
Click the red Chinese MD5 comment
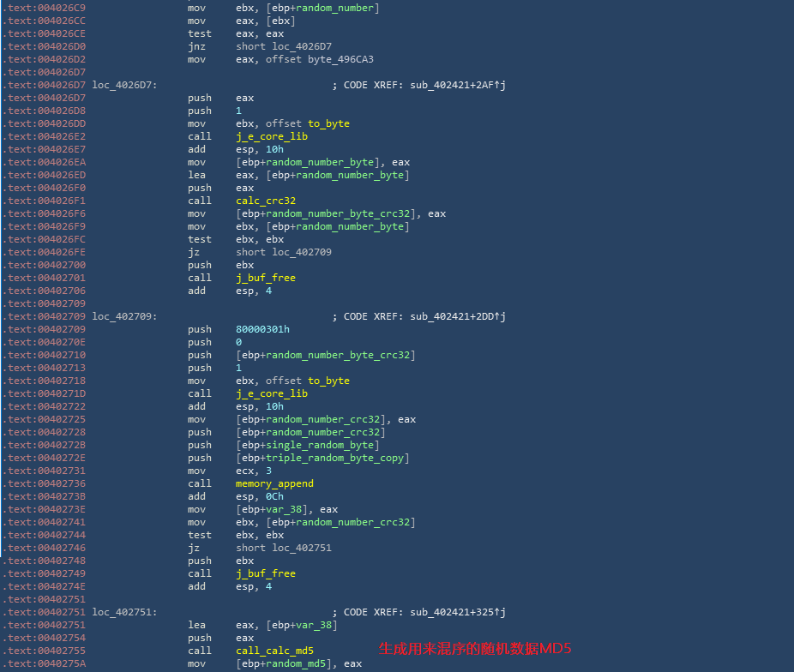[x=474, y=649]
